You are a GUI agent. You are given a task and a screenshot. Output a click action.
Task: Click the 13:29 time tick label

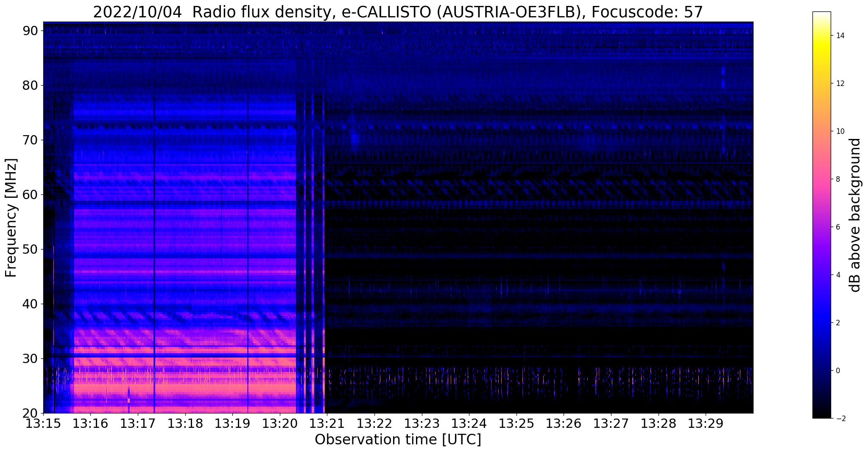[706, 424]
